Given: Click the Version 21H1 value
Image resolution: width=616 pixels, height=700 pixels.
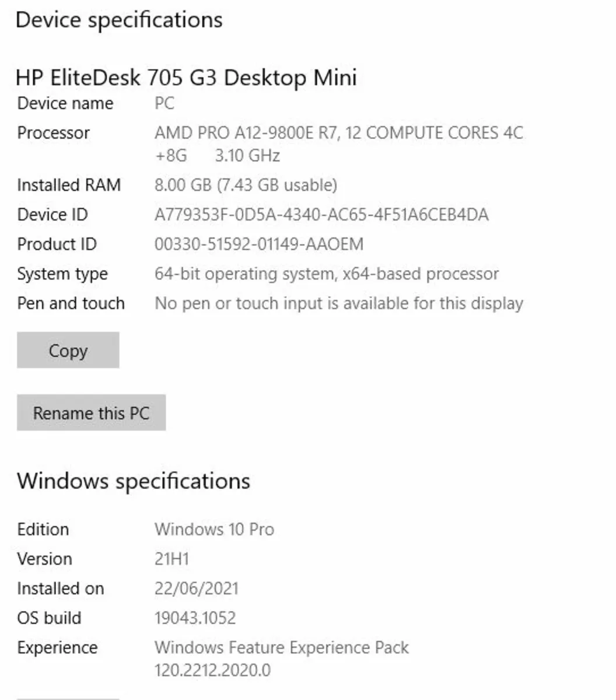Looking at the screenshot, I should (x=171, y=559).
